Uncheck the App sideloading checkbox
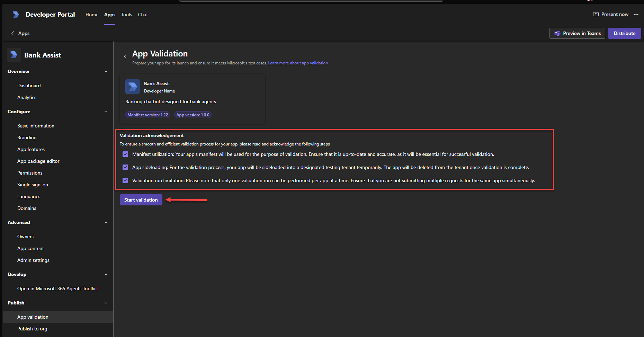Viewport: 644px width, 337px height. click(125, 167)
